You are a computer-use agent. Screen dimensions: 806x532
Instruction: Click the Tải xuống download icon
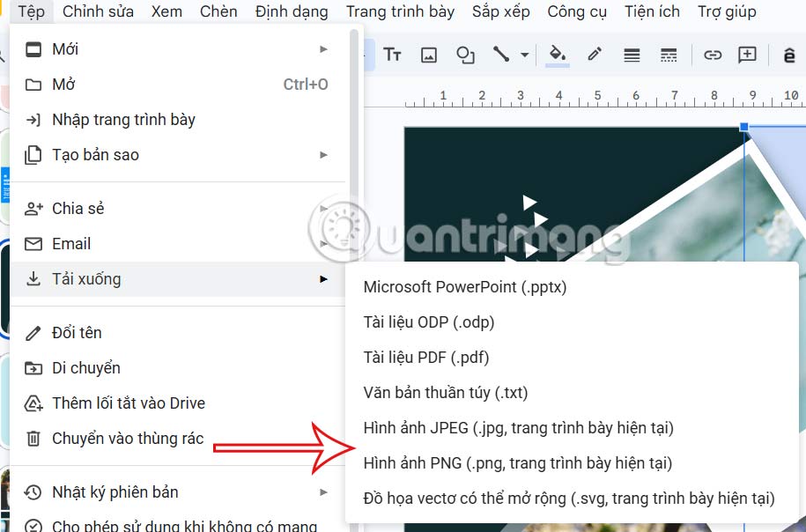click(33, 278)
